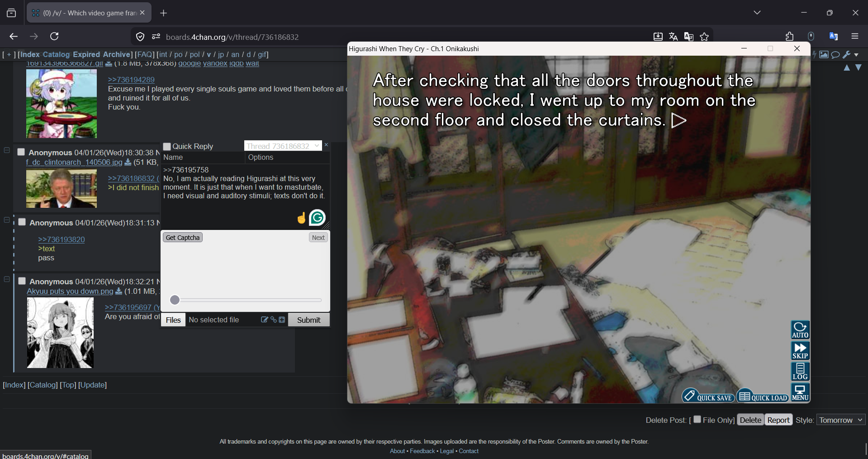Tick the checkbox for the 18:30:38 post
The width and height of the screenshot is (868, 459).
point(21,152)
